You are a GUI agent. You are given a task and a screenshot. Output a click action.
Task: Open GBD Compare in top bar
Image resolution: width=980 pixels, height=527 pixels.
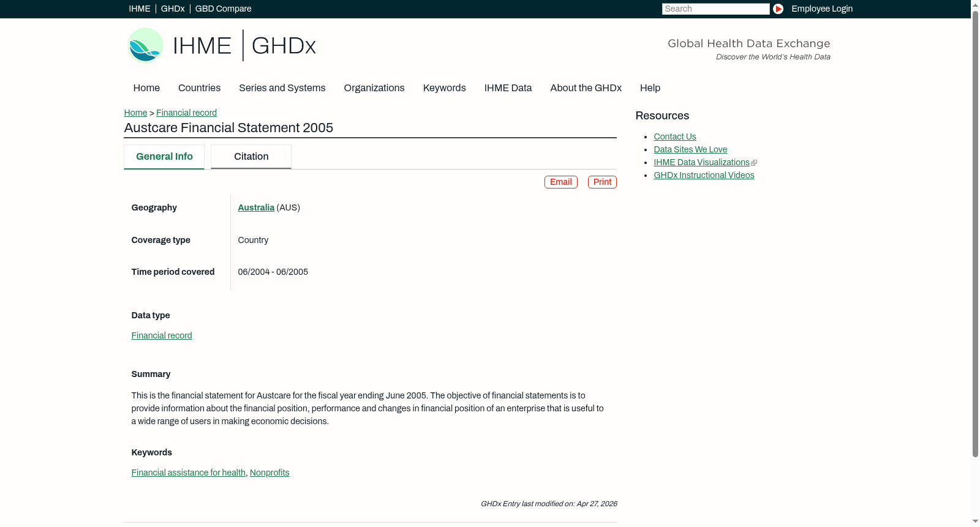pos(223,9)
